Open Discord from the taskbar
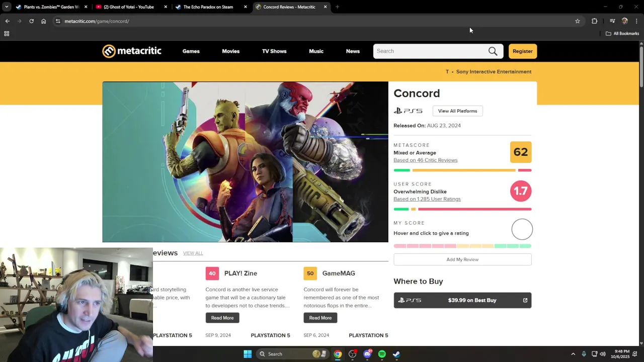Screen dimensions: 644x362 coord(367,354)
